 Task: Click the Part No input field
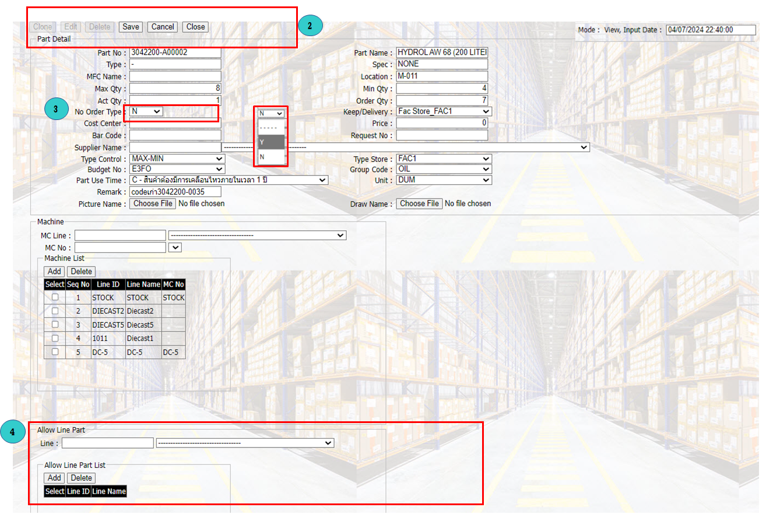(175, 52)
